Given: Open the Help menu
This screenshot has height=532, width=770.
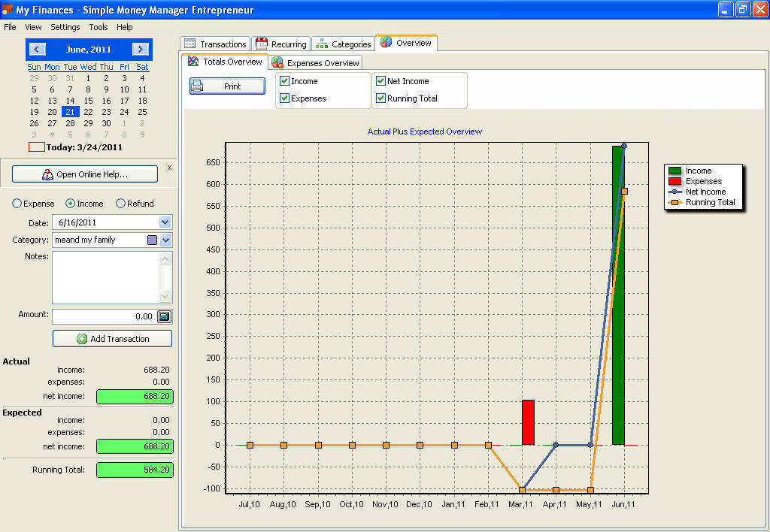Looking at the screenshot, I should (124, 27).
